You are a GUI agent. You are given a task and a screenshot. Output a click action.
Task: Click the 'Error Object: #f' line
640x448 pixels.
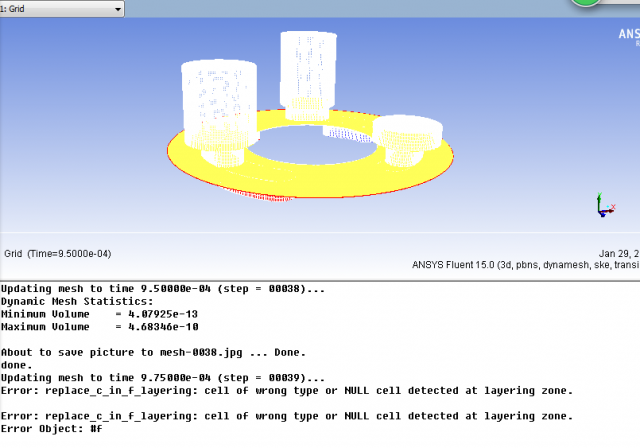pyautogui.click(x=51, y=428)
